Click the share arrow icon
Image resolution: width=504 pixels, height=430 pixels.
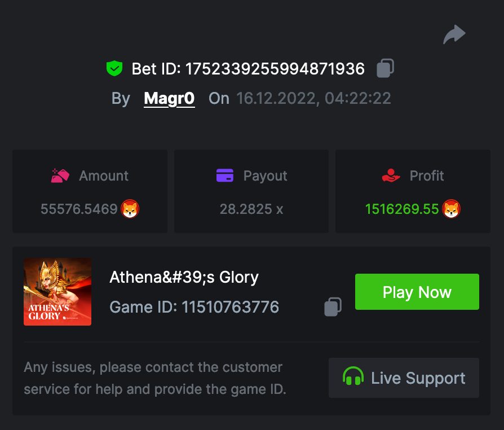(454, 34)
